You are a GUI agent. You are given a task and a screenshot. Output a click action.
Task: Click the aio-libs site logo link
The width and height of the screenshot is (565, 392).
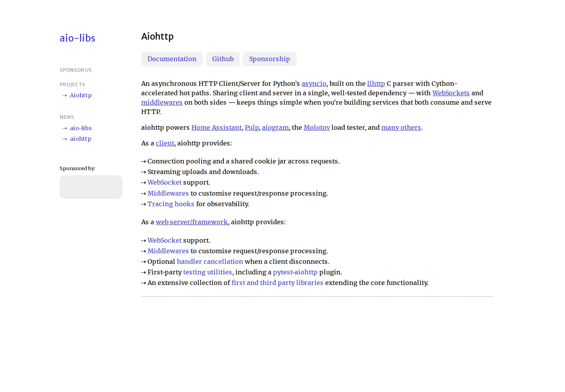coord(77,38)
